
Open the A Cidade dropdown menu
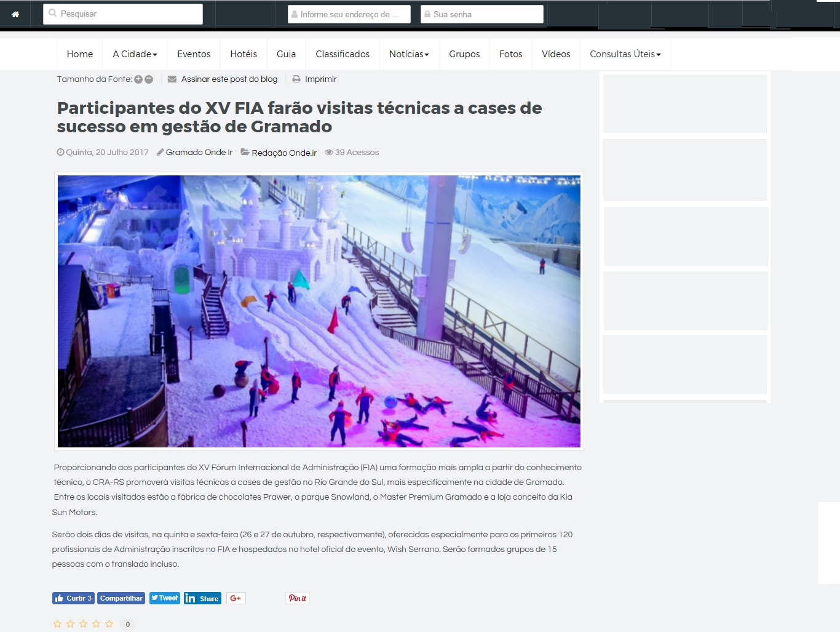pyautogui.click(x=134, y=54)
